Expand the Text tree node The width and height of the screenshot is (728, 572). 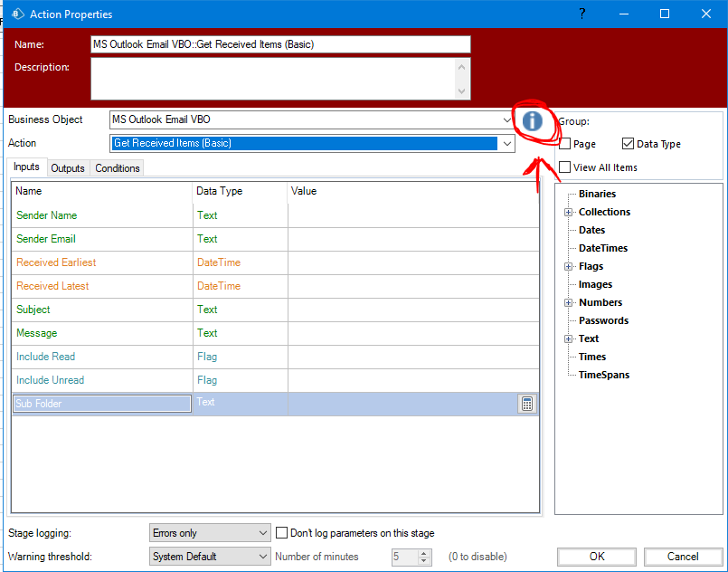[x=568, y=339]
